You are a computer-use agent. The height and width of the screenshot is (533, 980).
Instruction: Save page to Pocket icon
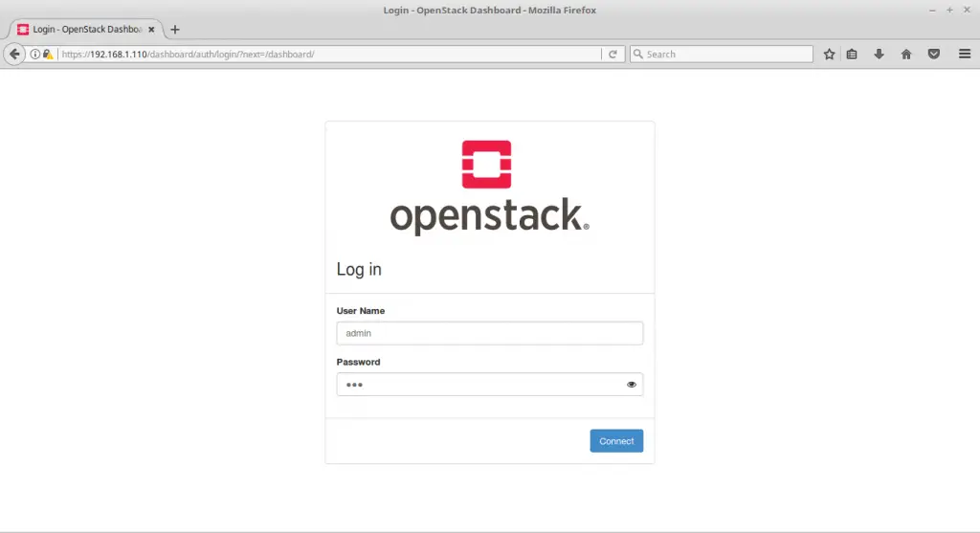934,55
